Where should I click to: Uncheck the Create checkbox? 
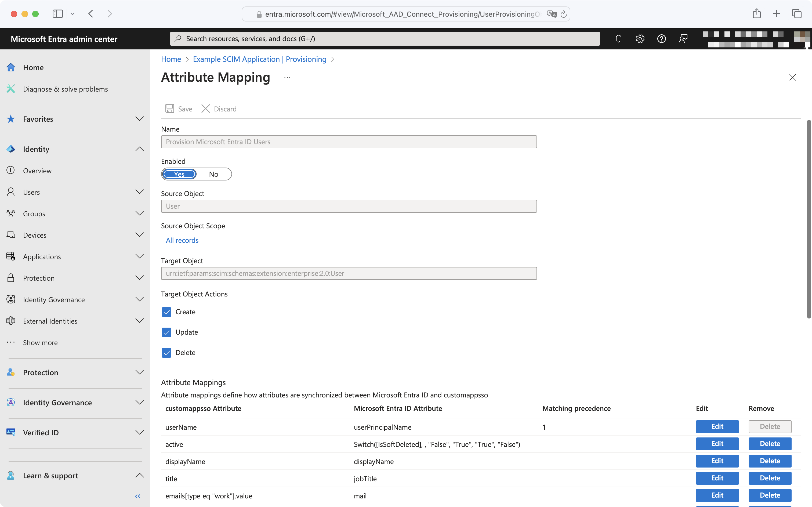point(166,312)
